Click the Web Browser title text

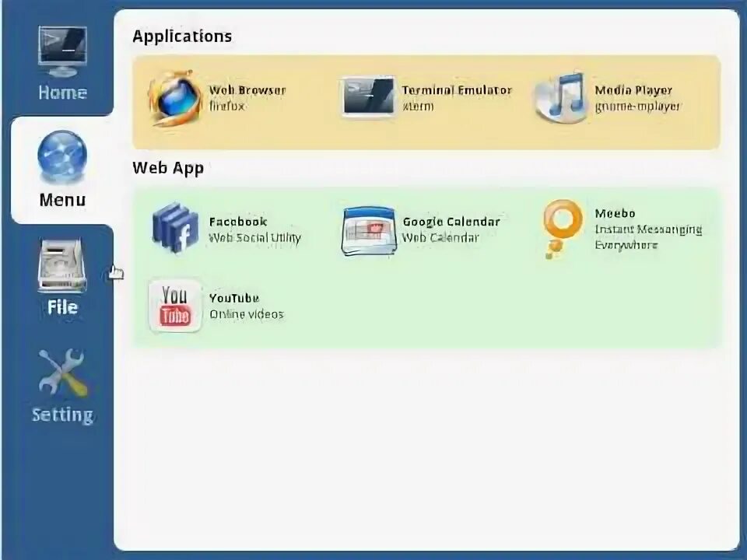click(247, 90)
